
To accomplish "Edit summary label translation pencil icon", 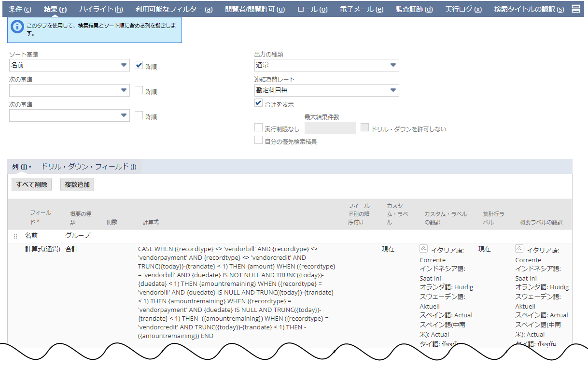I will tap(519, 249).
